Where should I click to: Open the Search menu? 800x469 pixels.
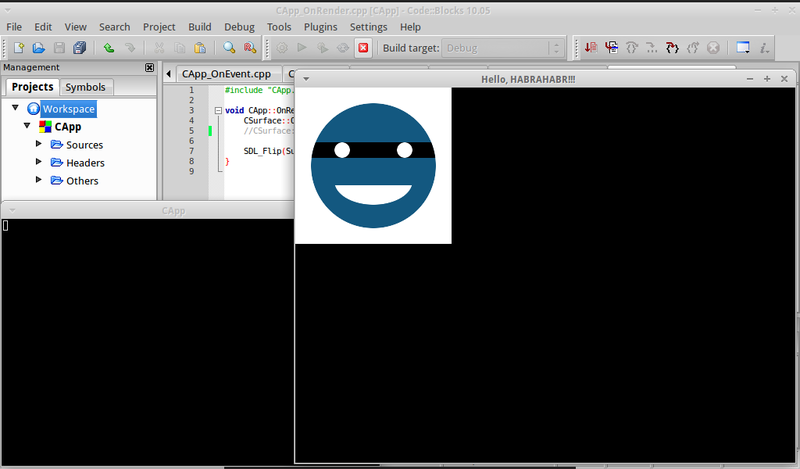(x=114, y=27)
